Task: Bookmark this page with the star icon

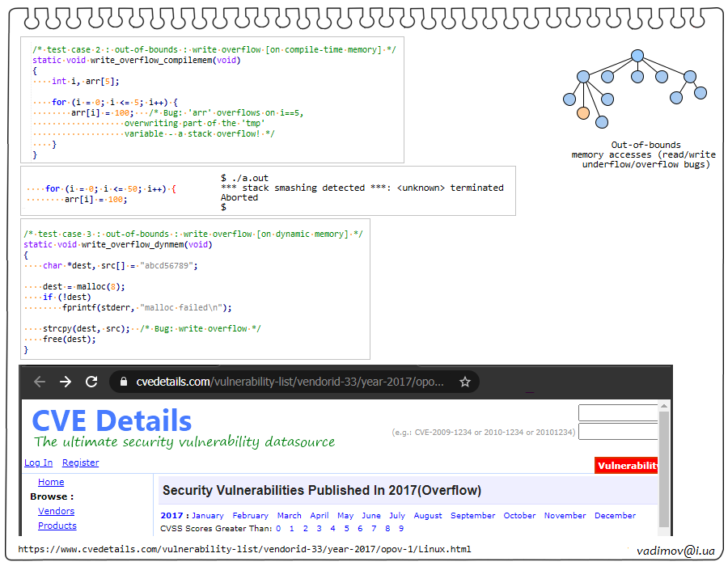Action: (x=465, y=382)
